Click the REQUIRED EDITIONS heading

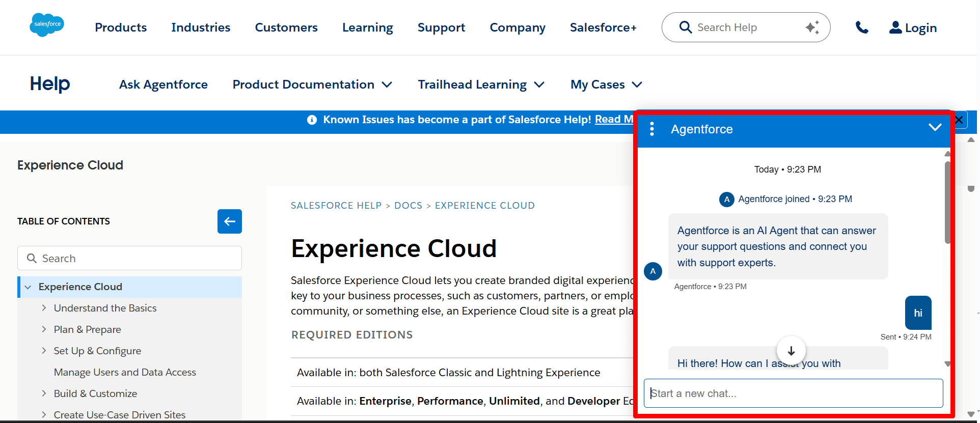[352, 335]
